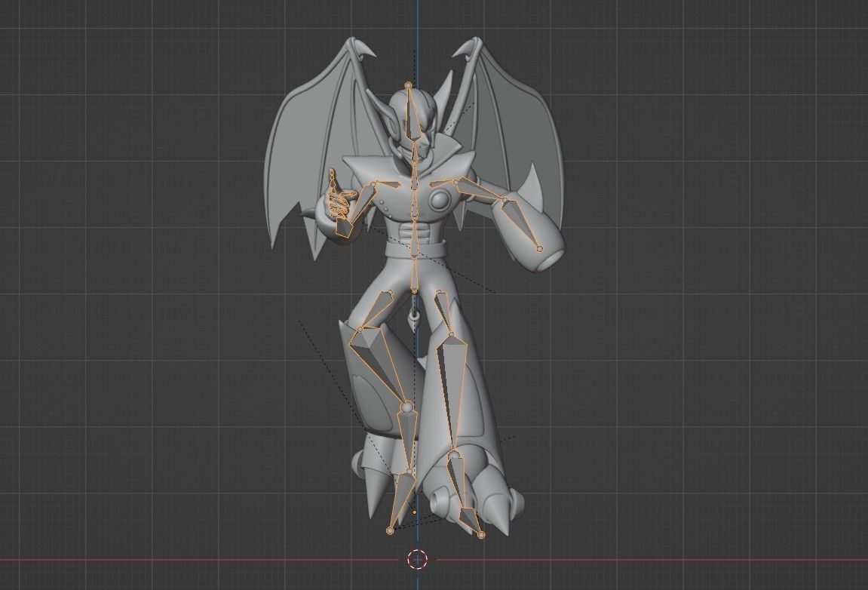The width and height of the screenshot is (868, 590).
Task: Click the circular chest emblem on the mesh
Action: tap(441, 199)
